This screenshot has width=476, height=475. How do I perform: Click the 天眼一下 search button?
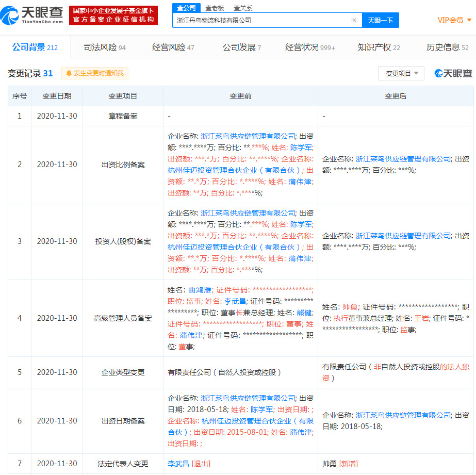[x=381, y=20]
